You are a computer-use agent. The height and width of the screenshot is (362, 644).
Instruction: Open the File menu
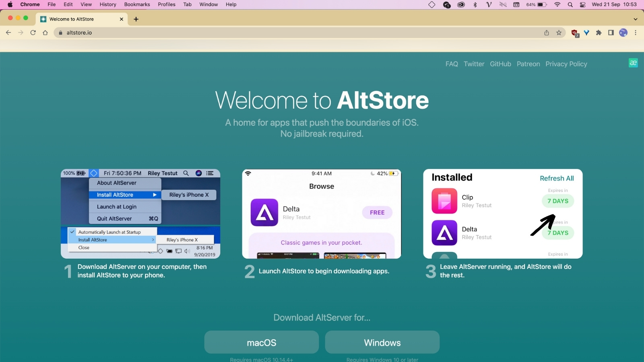pyautogui.click(x=52, y=4)
